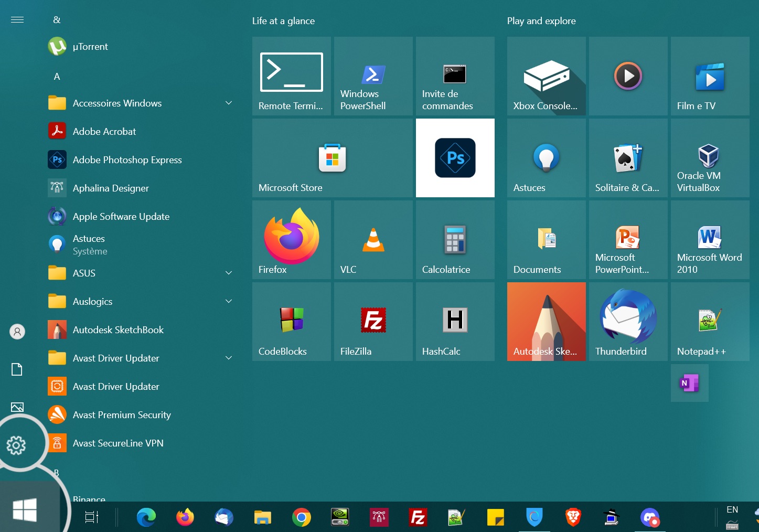Click the Life at a glance header
759x532 pixels.
click(x=283, y=21)
